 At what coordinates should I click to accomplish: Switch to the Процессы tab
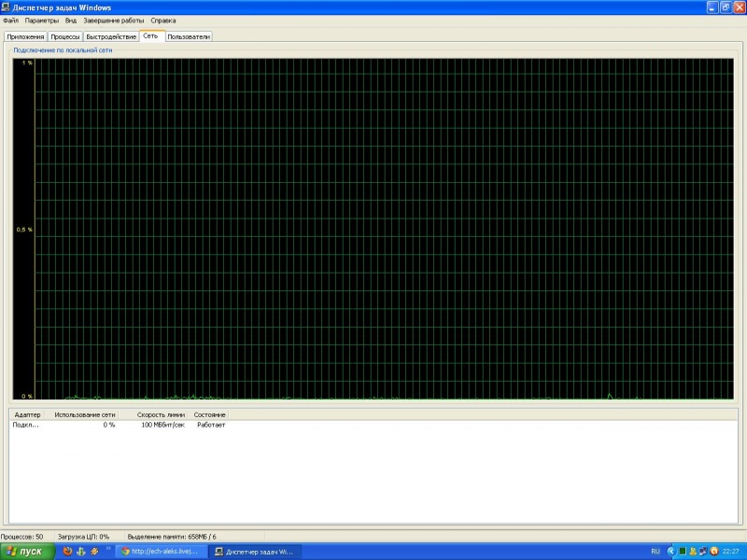(64, 36)
